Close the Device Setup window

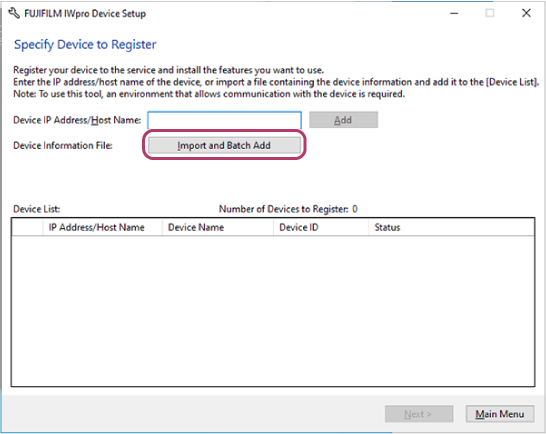click(526, 14)
